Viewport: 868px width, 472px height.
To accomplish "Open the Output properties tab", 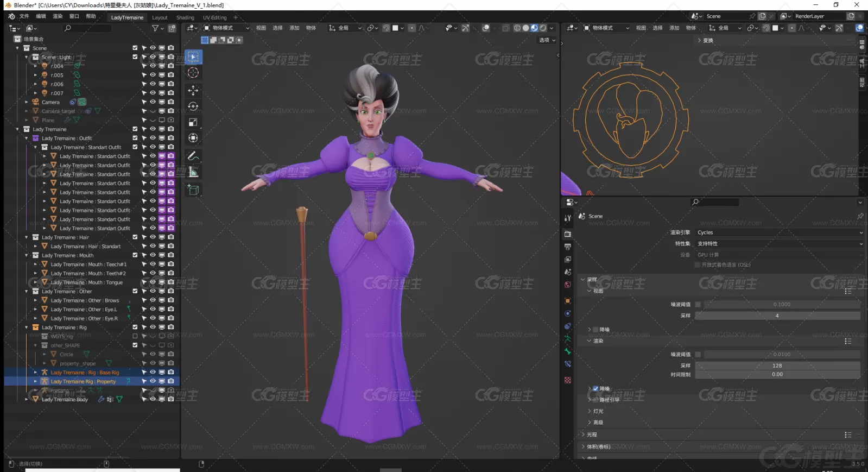I will point(568,247).
